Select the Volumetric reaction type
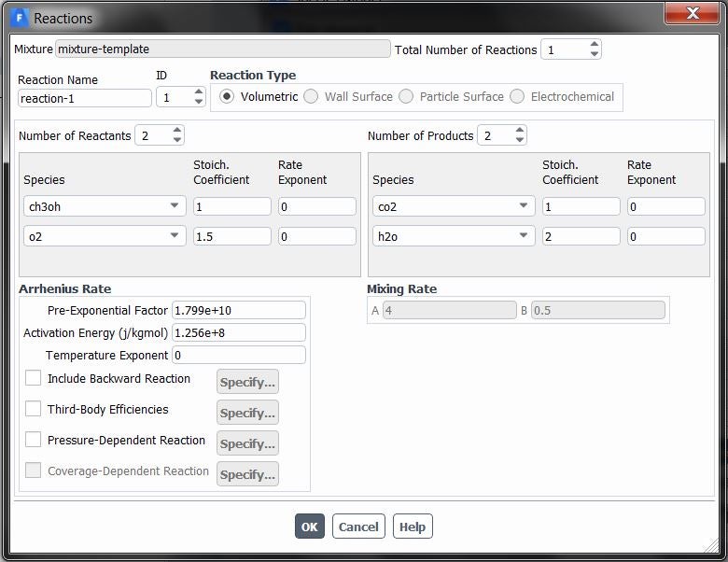728x562 pixels. click(x=227, y=96)
